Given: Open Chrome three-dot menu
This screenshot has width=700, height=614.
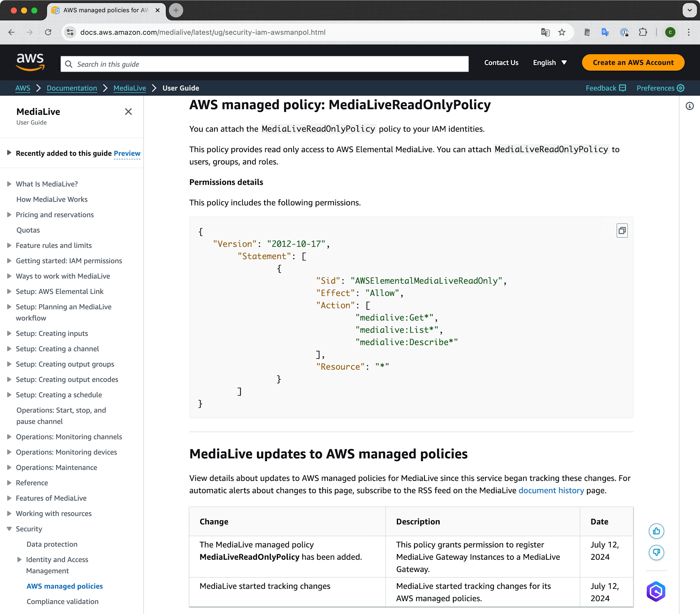Looking at the screenshot, I should (688, 32).
